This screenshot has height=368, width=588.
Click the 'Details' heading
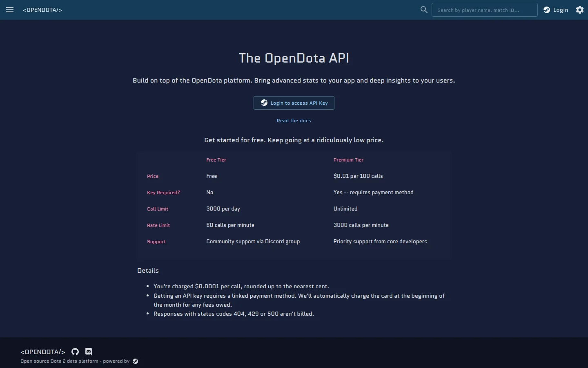pos(148,271)
